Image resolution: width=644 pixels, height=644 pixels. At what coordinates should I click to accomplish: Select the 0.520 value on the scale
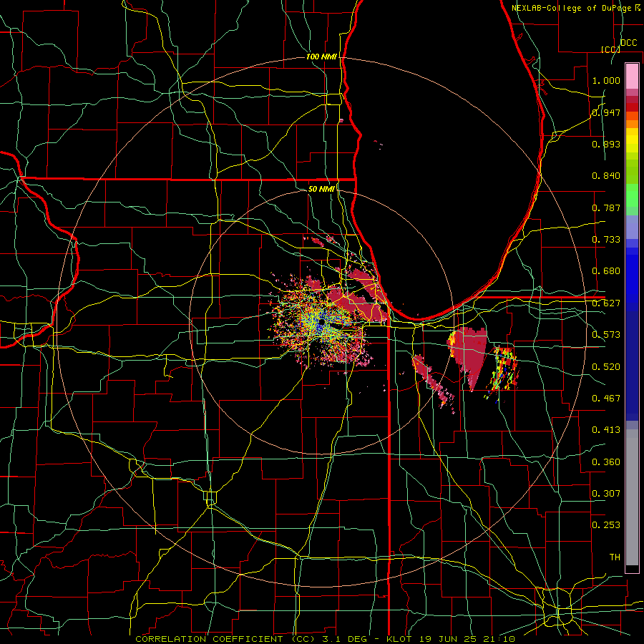606,367
